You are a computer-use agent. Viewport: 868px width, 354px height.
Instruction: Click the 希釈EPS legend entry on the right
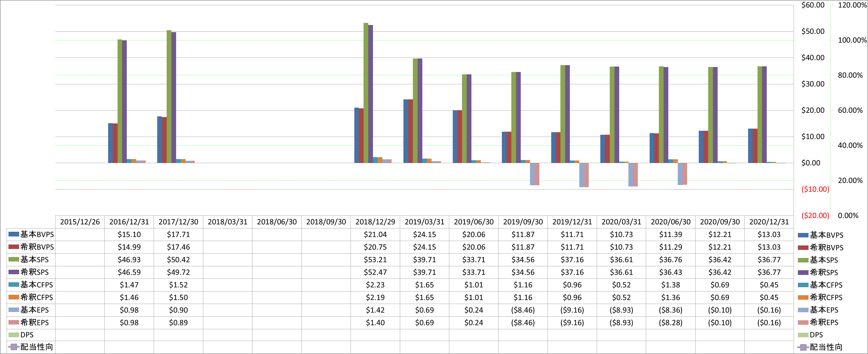(x=818, y=322)
